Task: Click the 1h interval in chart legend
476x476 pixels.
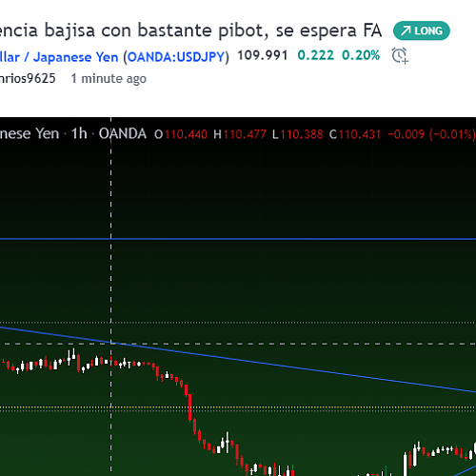Action: tap(79, 133)
